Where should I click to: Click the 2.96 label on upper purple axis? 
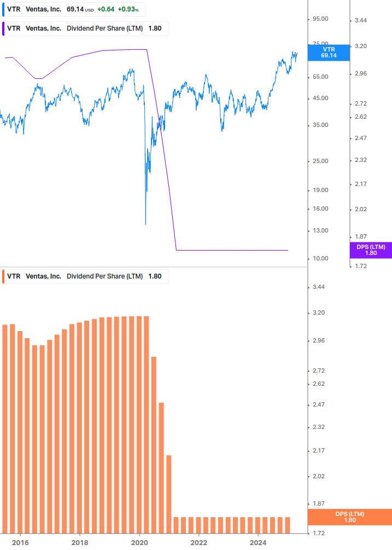(x=361, y=74)
